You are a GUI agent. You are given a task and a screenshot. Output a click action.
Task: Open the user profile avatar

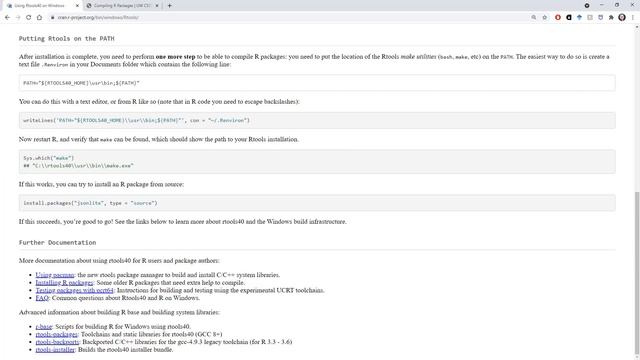click(x=622, y=18)
